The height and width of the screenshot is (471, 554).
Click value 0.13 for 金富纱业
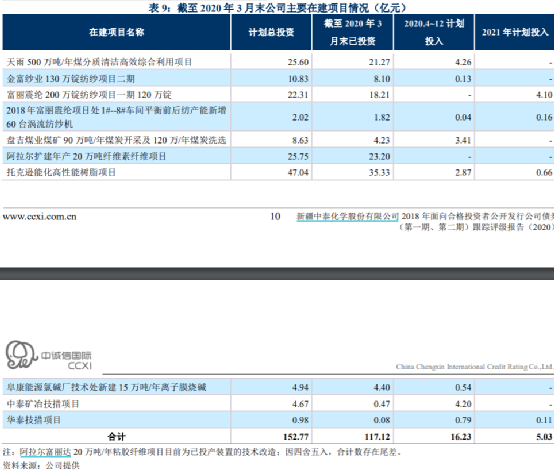pos(463,79)
